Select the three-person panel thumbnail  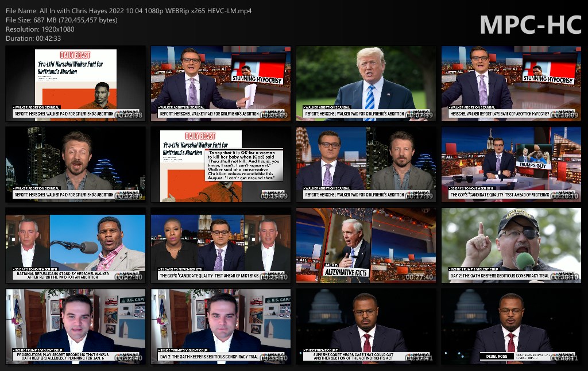point(220,245)
